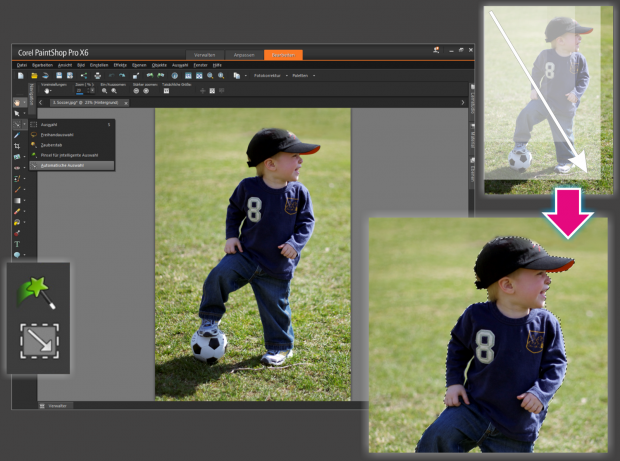Image resolution: width=620 pixels, height=461 pixels.
Task: Expand the selection tool flyout arrow
Action: [x=25, y=125]
